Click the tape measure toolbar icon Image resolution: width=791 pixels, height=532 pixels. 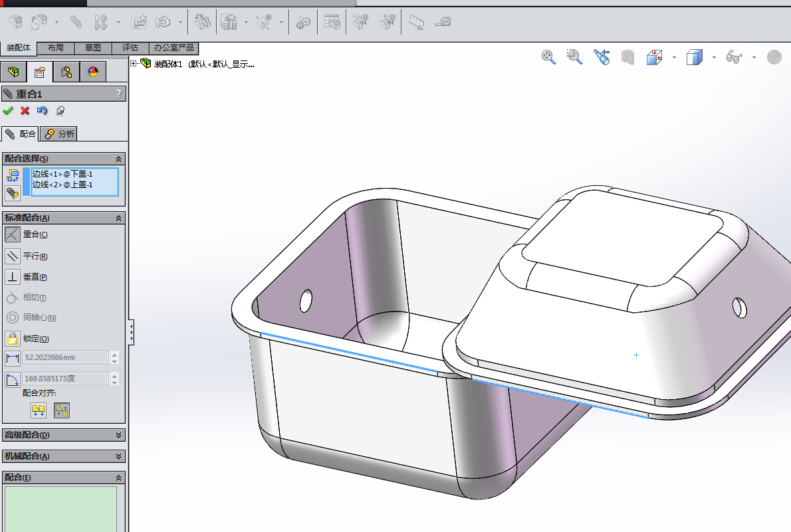click(x=443, y=22)
